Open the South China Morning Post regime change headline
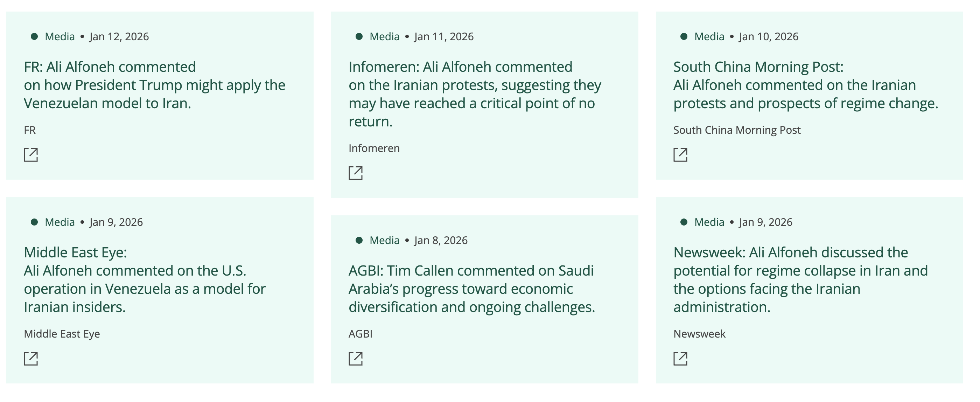980x402 pixels. point(805,85)
